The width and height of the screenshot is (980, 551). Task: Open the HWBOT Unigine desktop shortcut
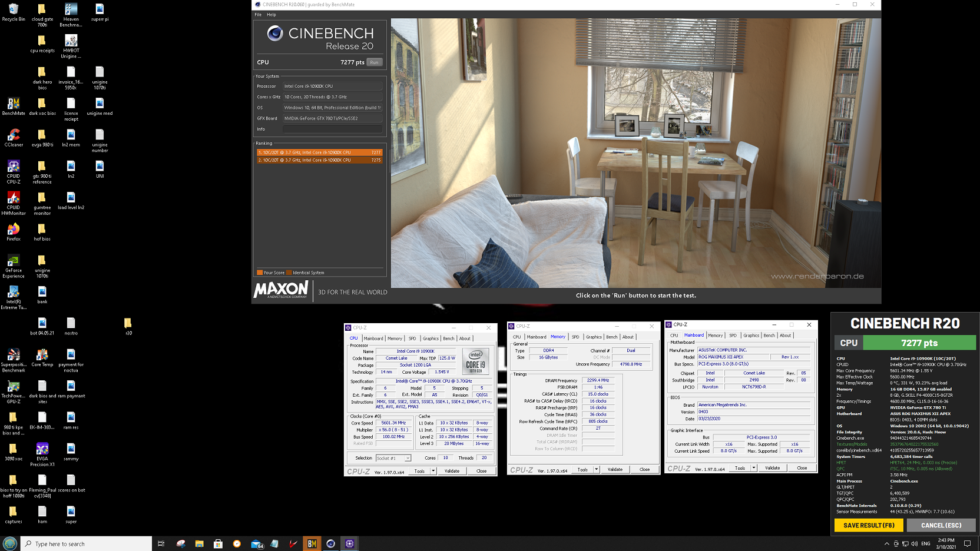[71, 47]
